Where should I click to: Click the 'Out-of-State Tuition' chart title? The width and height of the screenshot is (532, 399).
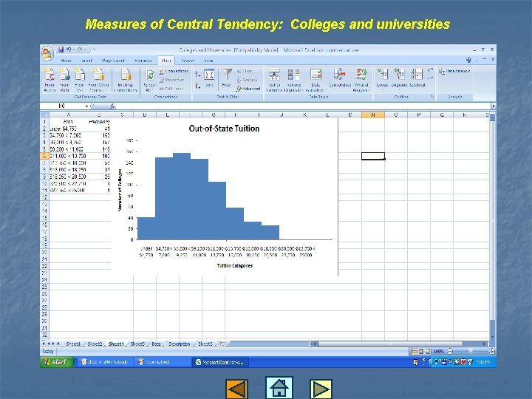[x=224, y=129]
